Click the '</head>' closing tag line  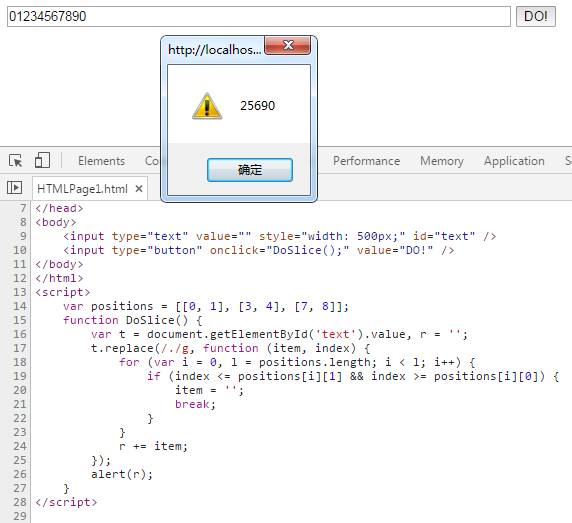click(x=59, y=208)
